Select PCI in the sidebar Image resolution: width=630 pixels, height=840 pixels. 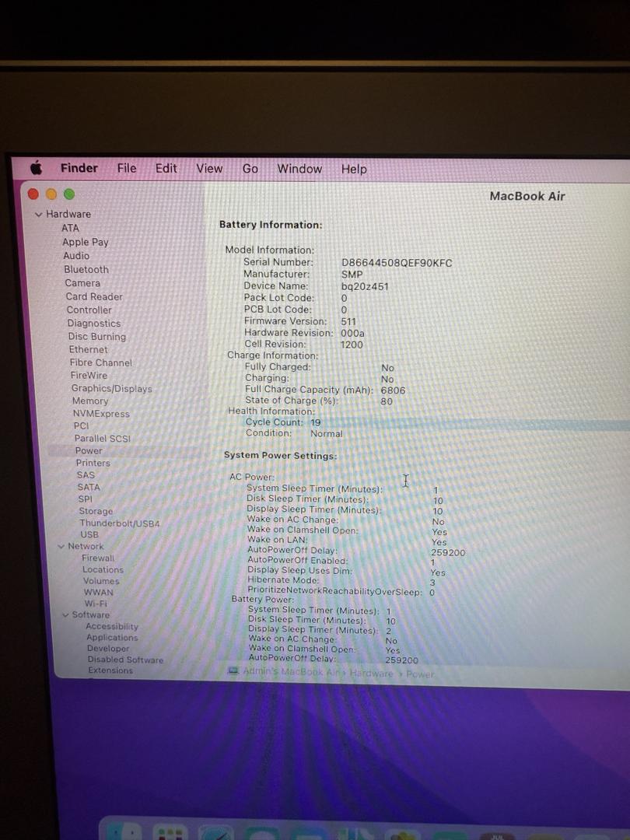(x=82, y=426)
